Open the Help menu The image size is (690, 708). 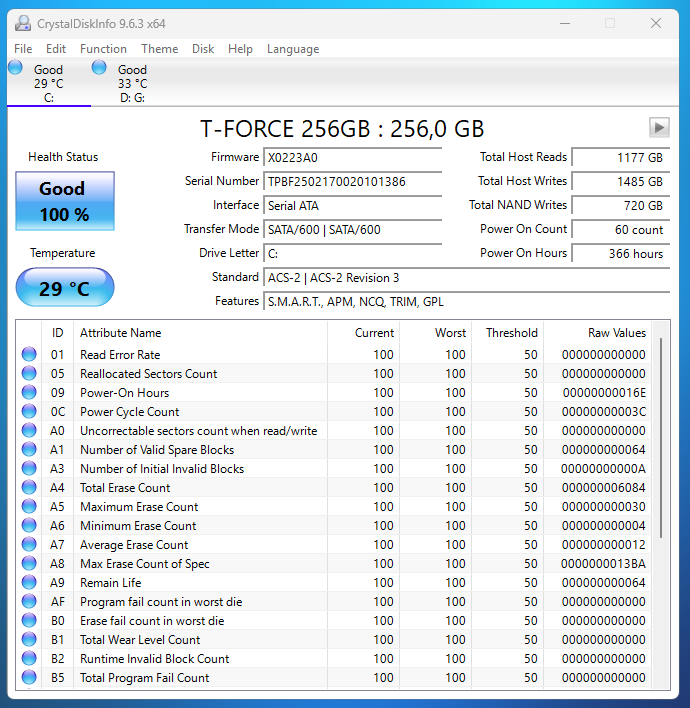[240, 49]
